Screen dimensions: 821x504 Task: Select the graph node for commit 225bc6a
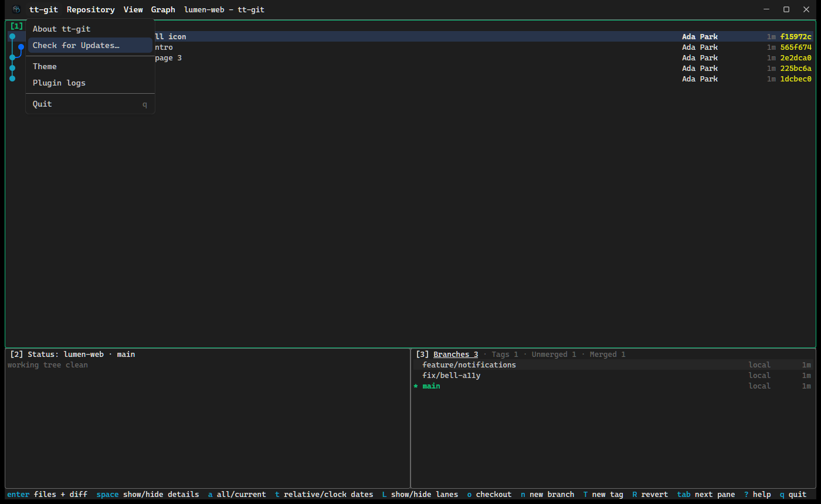coord(12,68)
